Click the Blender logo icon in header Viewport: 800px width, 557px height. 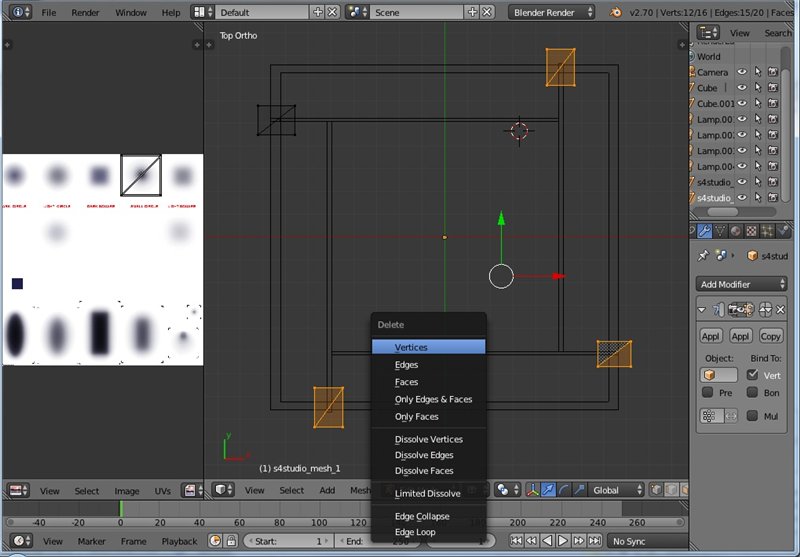[618, 12]
